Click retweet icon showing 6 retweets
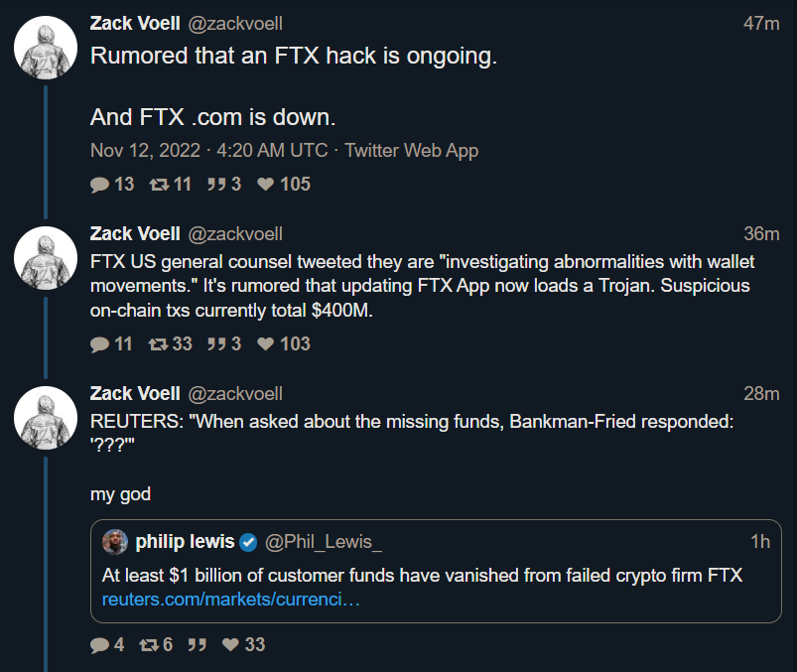This screenshot has width=797, height=672. [149, 645]
